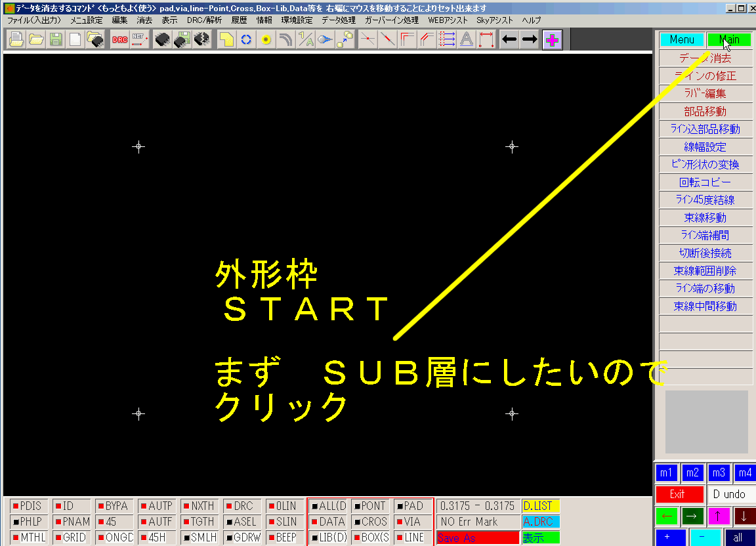Create a new blank page from toolbar
The width and height of the screenshot is (756, 546).
click(x=75, y=39)
